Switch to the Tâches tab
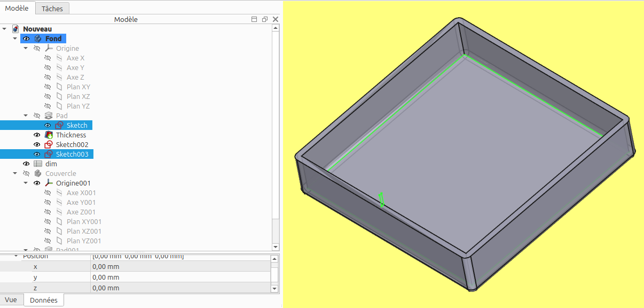 click(52, 9)
